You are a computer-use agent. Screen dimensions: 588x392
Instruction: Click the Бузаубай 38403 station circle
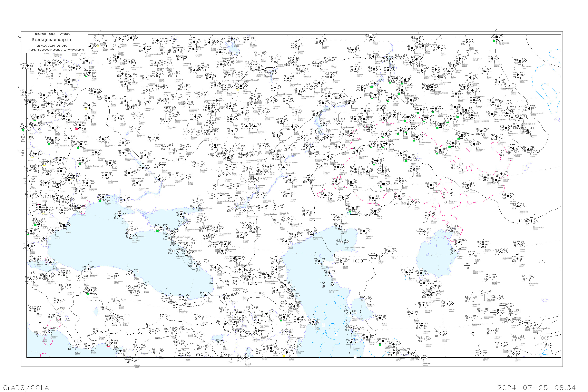471,299
